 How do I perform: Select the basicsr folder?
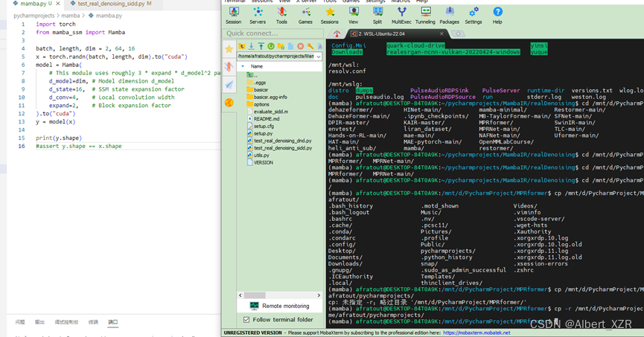258,90
